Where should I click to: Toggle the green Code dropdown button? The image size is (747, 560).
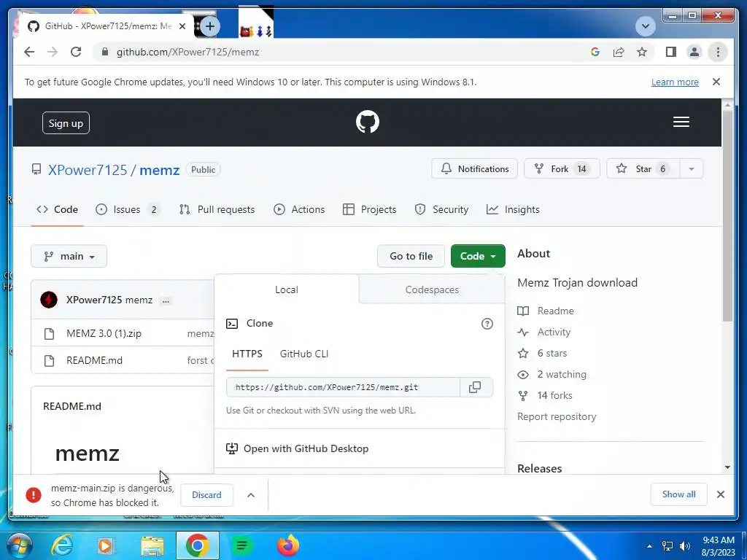(478, 256)
